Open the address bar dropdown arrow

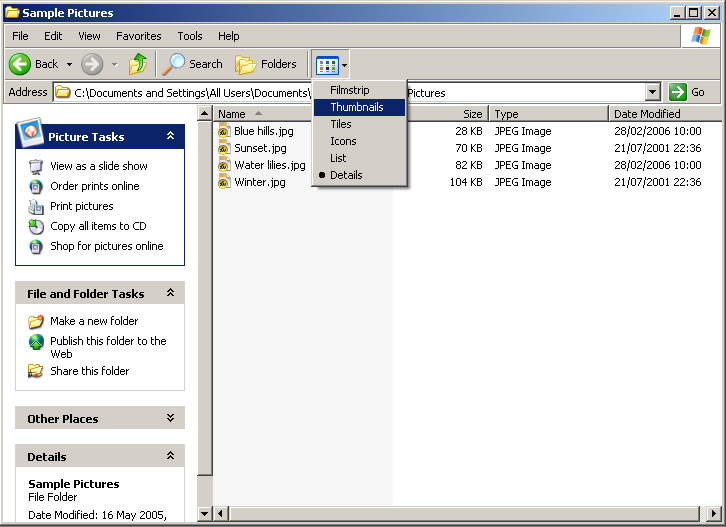(653, 92)
